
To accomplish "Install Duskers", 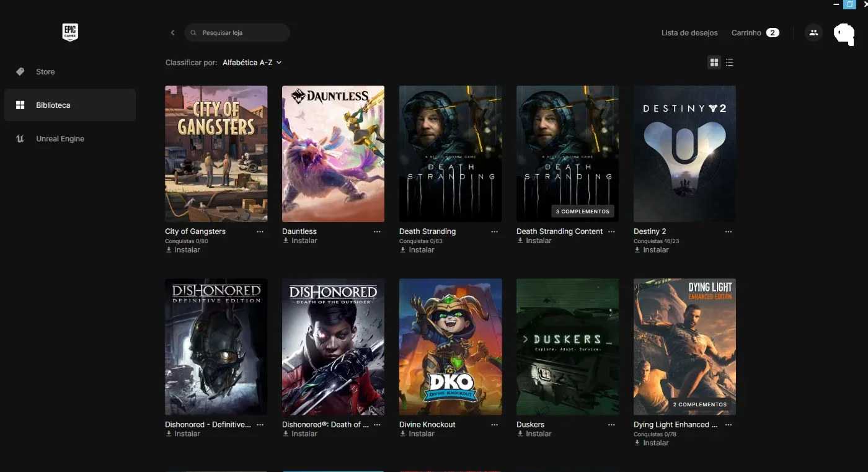I will coord(534,434).
